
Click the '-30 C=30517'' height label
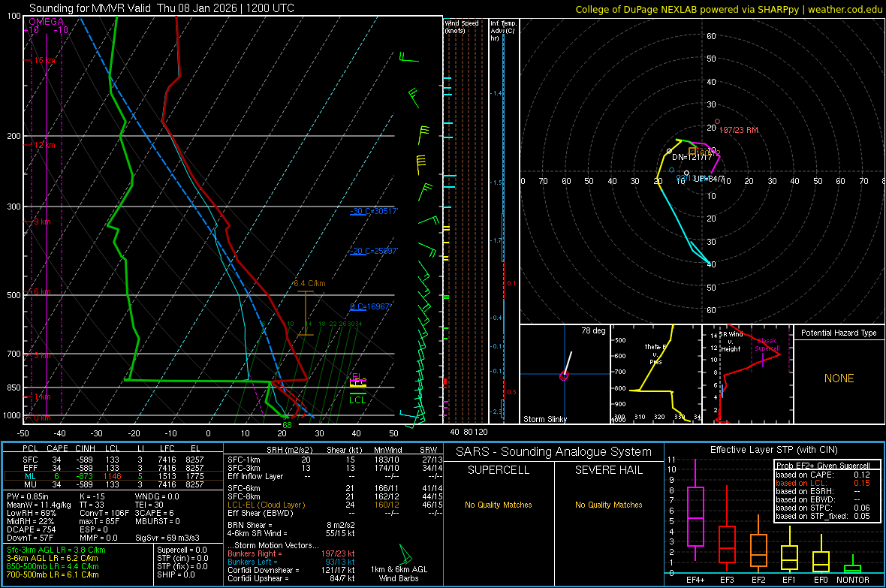(x=374, y=211)
